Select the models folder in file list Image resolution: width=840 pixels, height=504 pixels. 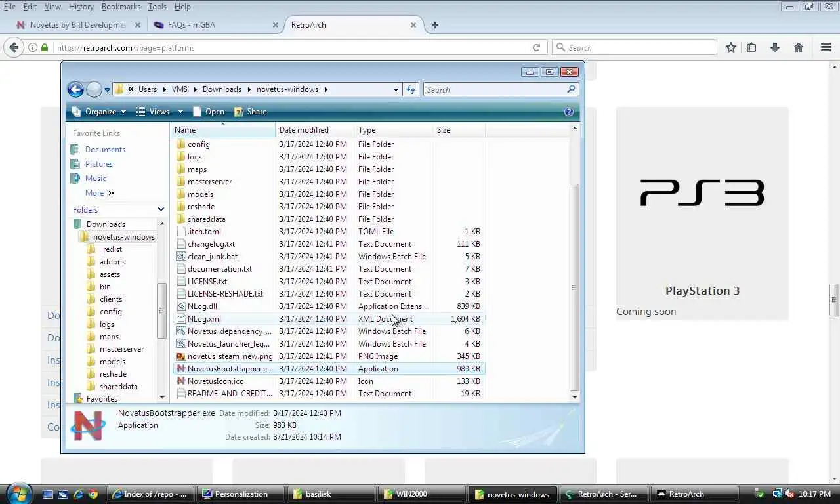(200, 194)
